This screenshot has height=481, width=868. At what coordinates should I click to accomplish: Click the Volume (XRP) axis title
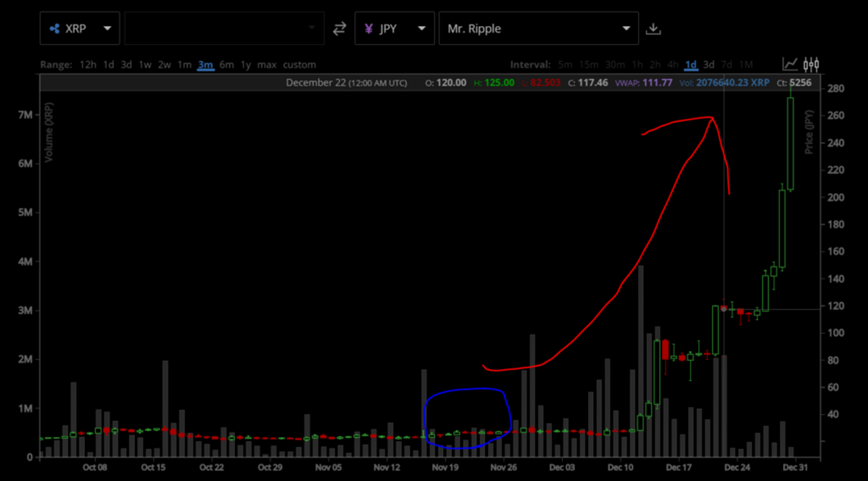(48, 132)
